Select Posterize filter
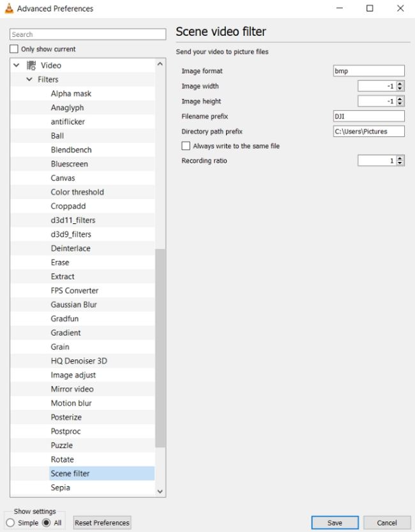415x532 pixels. (66, 417)
